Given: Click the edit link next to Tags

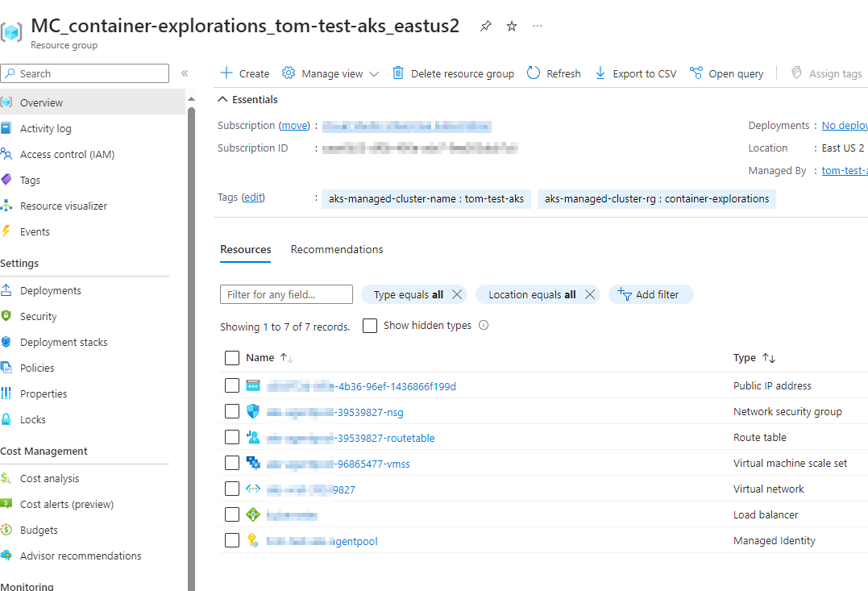Looking at the screenshot, I should pyautogui.click(x=253, y=197).
